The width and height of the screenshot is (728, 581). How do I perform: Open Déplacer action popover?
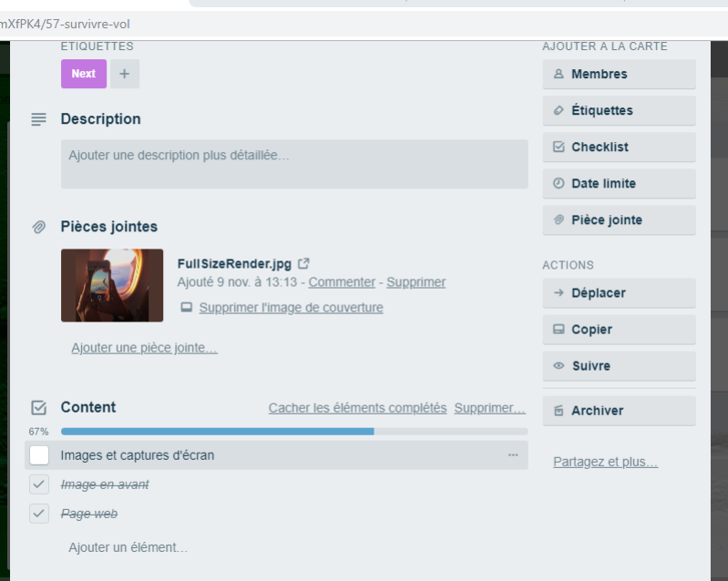(620, 293)
